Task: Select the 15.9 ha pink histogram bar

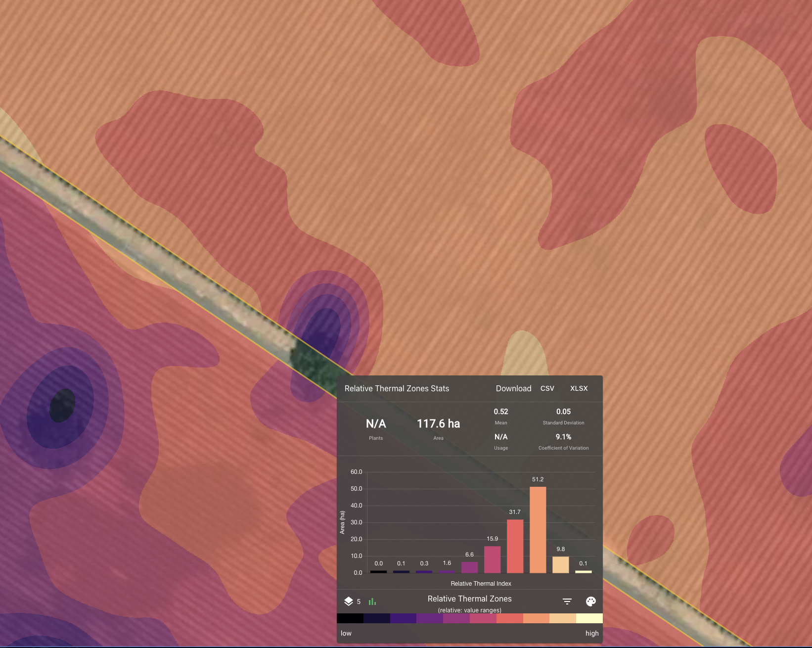Action: (492, 559)
